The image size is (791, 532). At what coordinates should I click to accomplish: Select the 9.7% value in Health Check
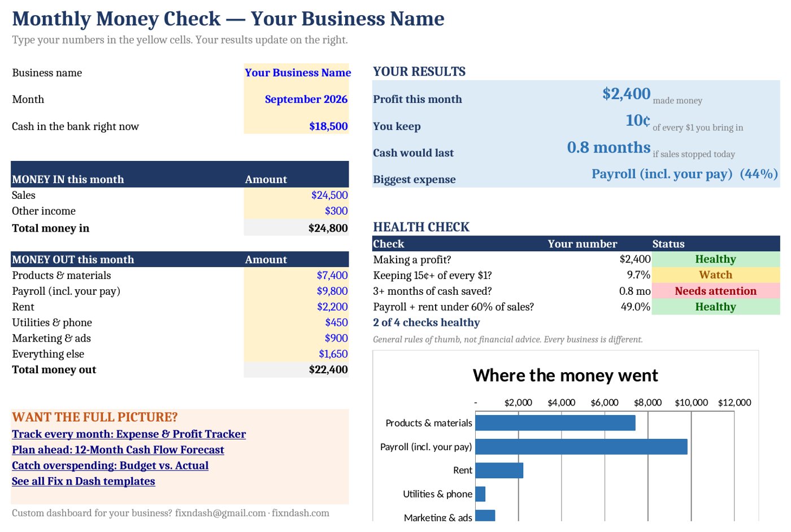[x=638, y=275]
